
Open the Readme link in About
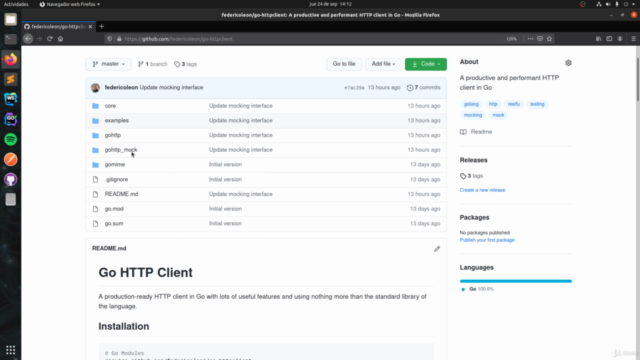coord(476,132)
